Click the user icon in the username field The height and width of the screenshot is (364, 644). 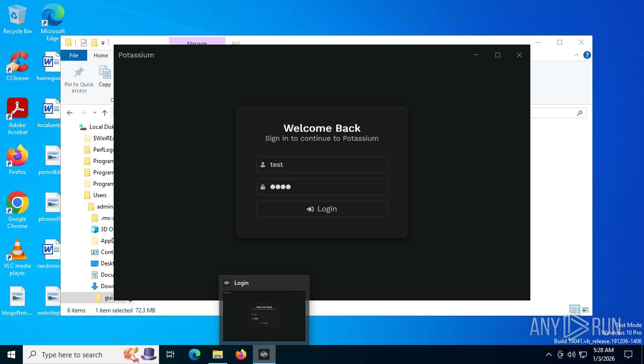tap(263, 165)
